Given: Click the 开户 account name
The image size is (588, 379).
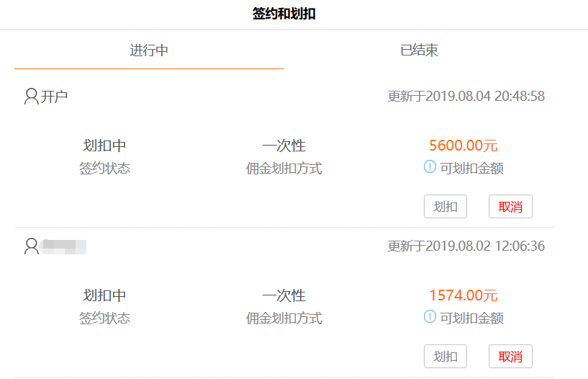Looking at the screenshot, I should coord(54,97).
